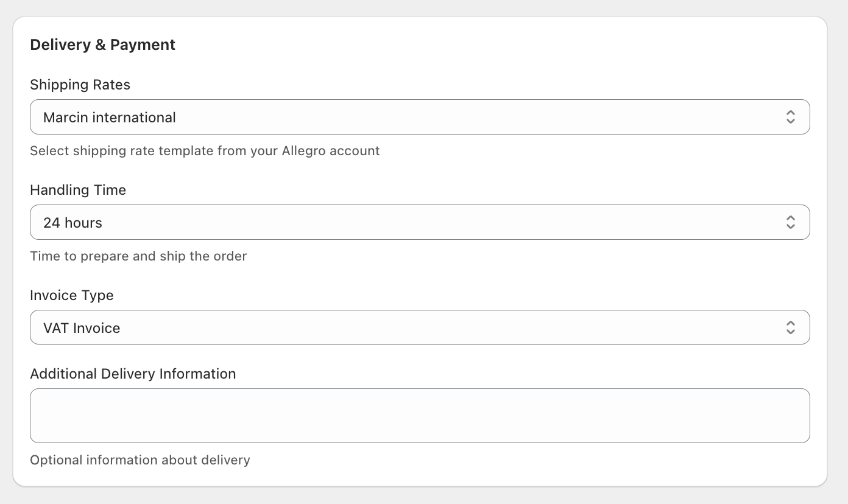The width and height of the screenshot is (848, 504).
Task: Click the Shipping Rates label
Action: [x=80, y=85]
